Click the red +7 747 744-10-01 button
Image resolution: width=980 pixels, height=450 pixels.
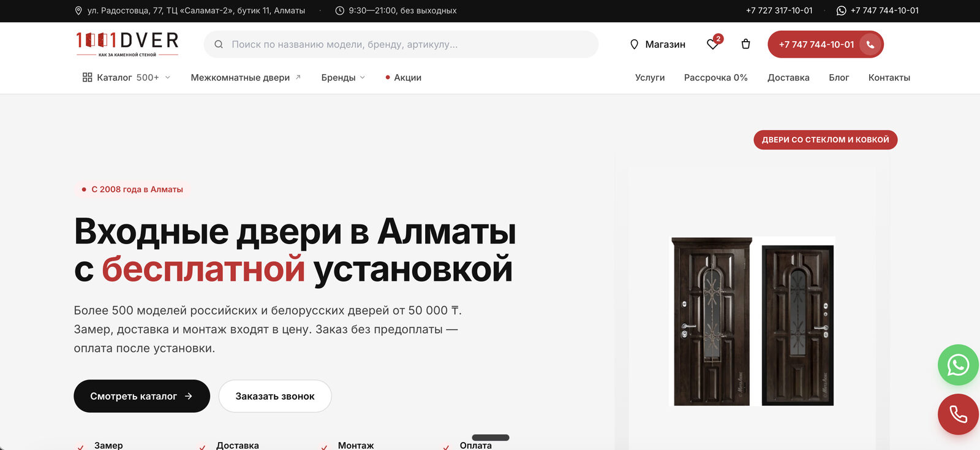coord(825,44)
